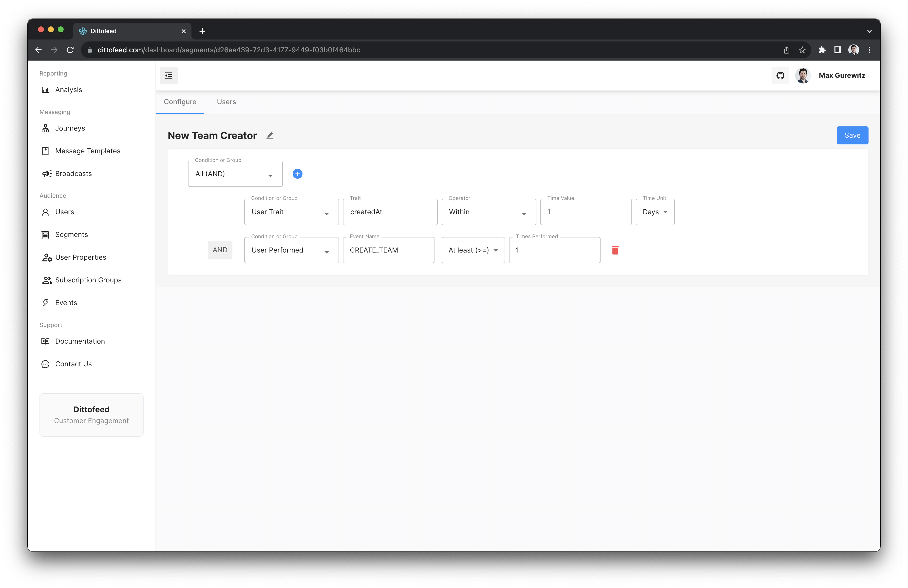
Task: Open User Properties in the sidebar
Action: coord(80,257)
